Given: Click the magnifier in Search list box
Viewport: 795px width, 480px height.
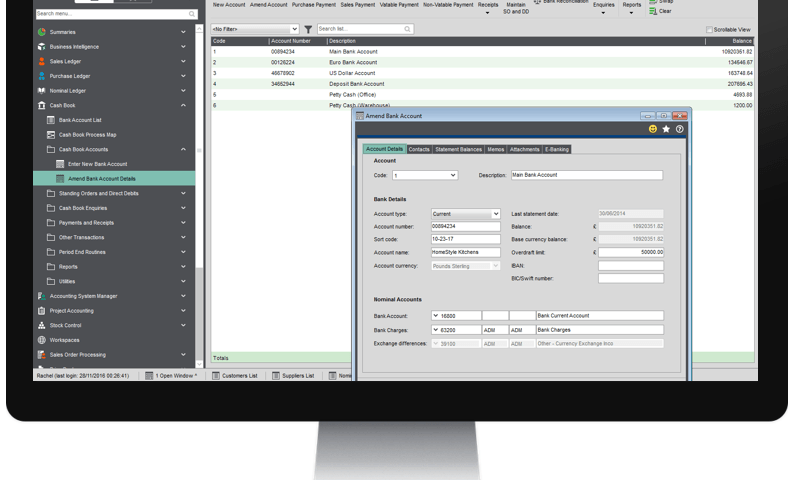Looking at the screenshot, I should [x=407, y=29].
